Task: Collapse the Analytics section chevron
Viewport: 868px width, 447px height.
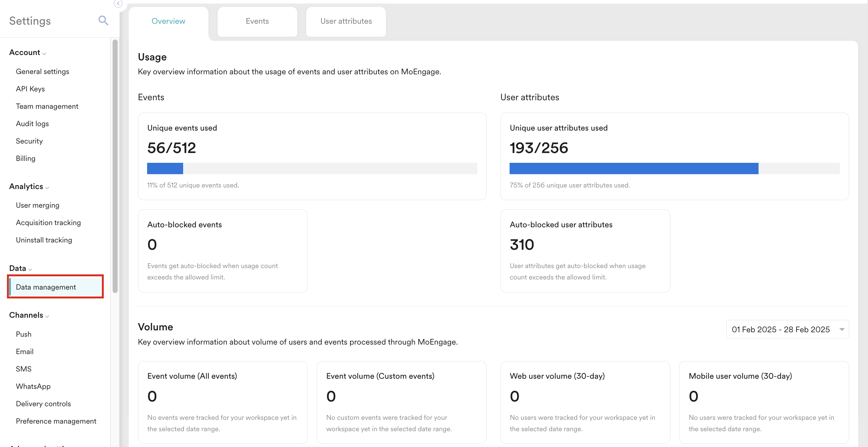Action: [47, 188]
